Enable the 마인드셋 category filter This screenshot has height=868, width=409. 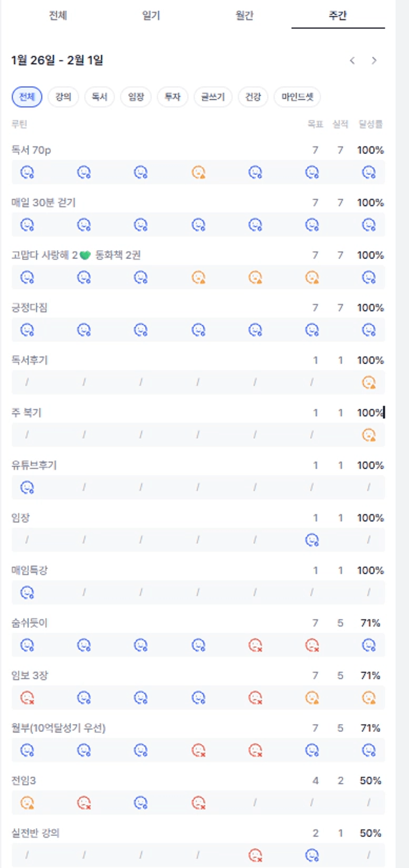[297, 97]
